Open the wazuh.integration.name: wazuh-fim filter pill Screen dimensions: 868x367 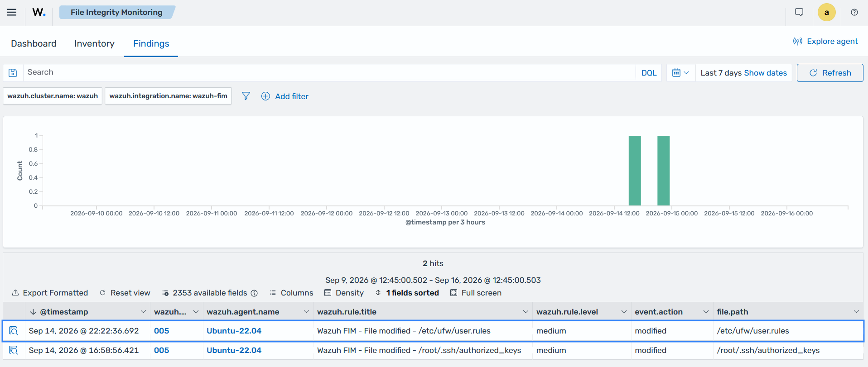point(169,96)
